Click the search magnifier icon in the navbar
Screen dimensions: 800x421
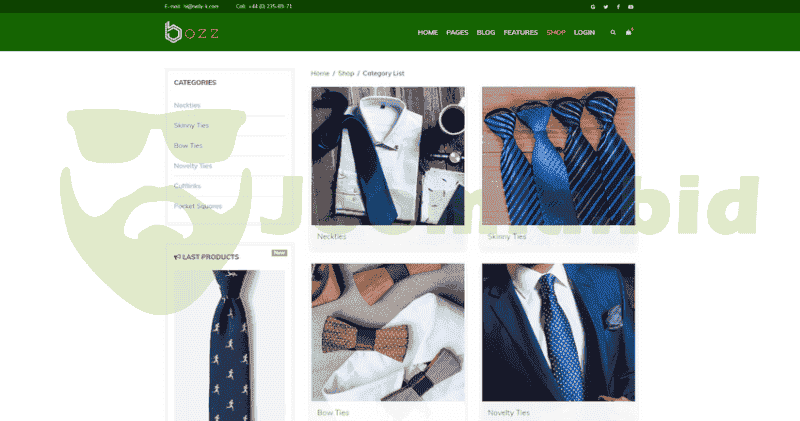coord(613,32)
